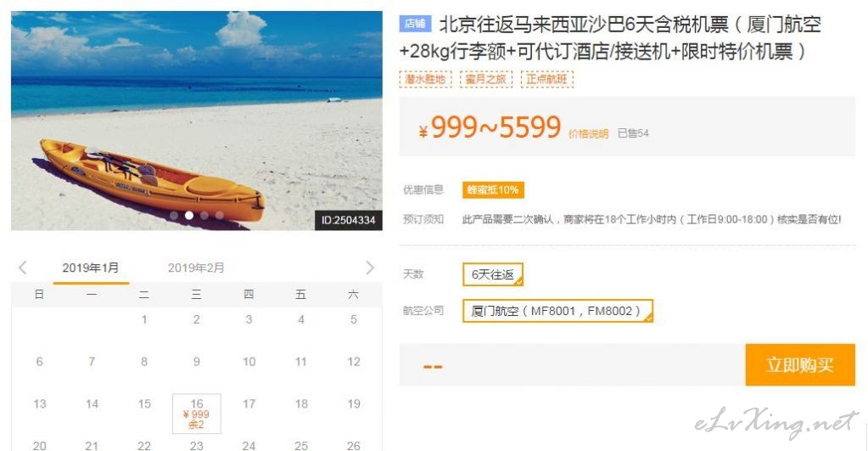This screenshot has height=451, width=868.
Task: Click the 蜜月之旅 tag
Action: tap(485, 79)
